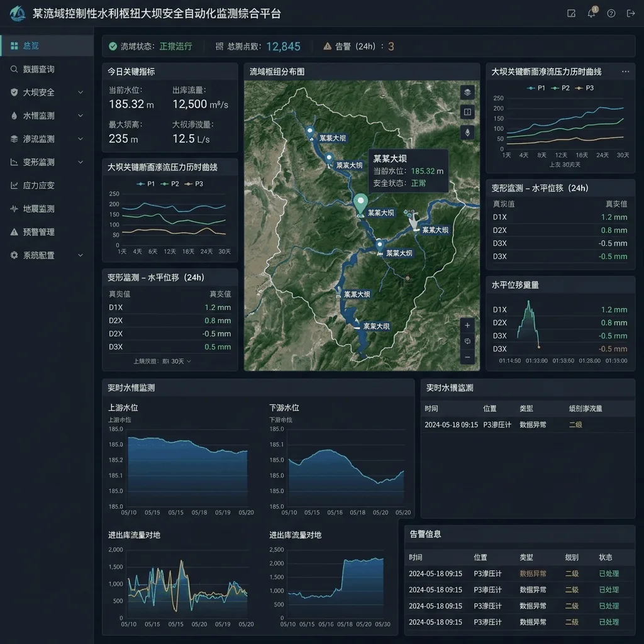Click the 下游水位 chart title
644x644 pixels.
tap(284, 408)
